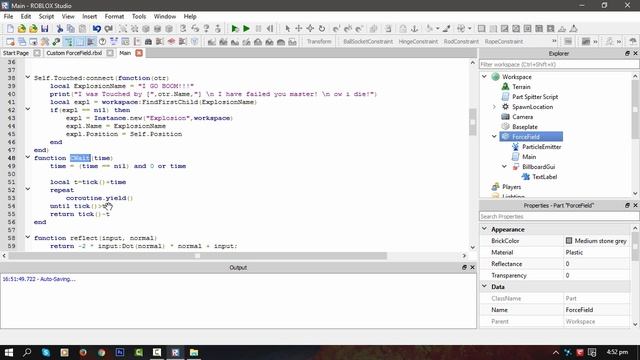Image resolution: width=640 pixels, height=360 pixels.
Task: Click the Transform button
Action: pyautogui.click(x=319, y=41)
